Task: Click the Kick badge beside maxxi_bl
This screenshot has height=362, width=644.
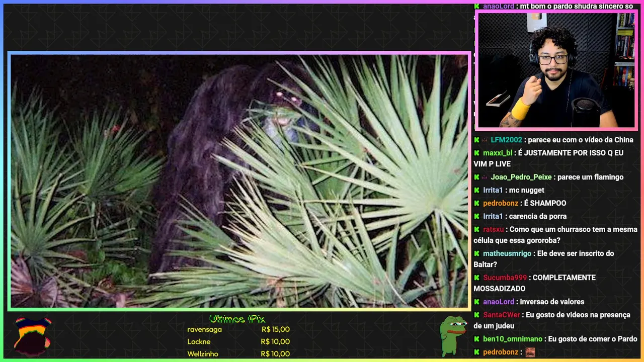Action: pyautogui.click(x=476, y=153)
